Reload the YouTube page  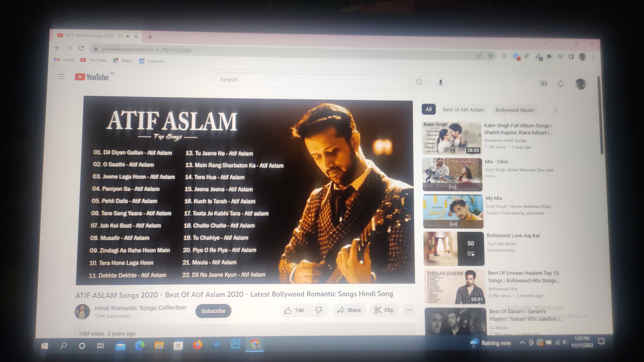(x=81, y=48)
